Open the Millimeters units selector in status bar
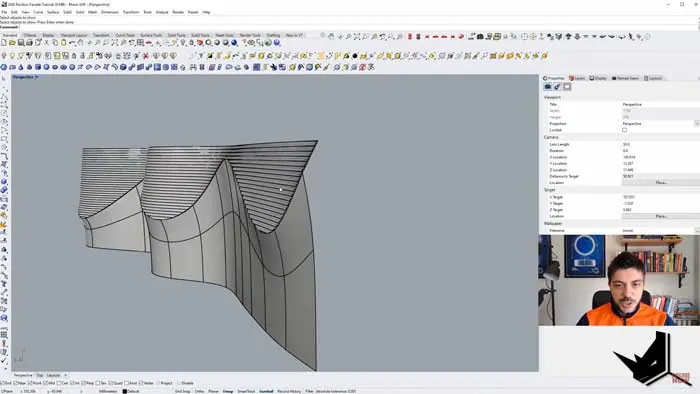The height and width of the screenshot is (394, 700). tap(108, 391)
